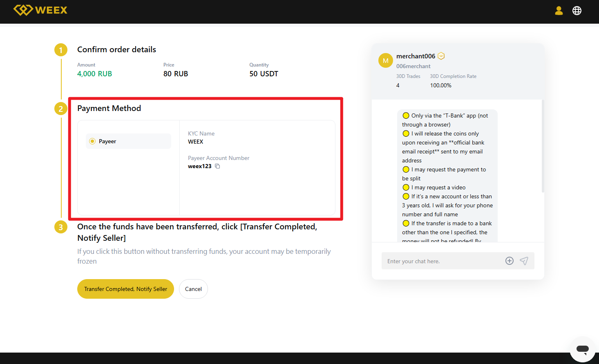The width and height of the screenshot is (599, 364).
Task: Click step 1 circle marker
Action: 61,50
